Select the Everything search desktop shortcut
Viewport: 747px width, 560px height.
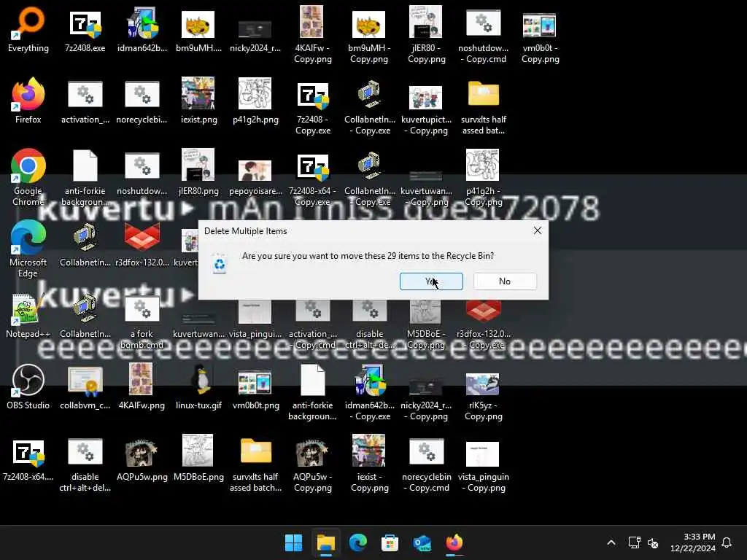point(28,30)
